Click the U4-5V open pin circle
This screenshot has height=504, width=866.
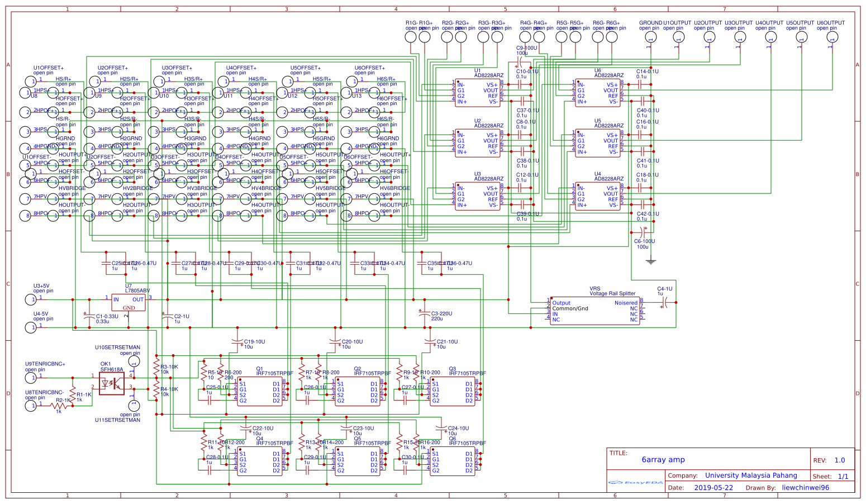pos(30,327)
